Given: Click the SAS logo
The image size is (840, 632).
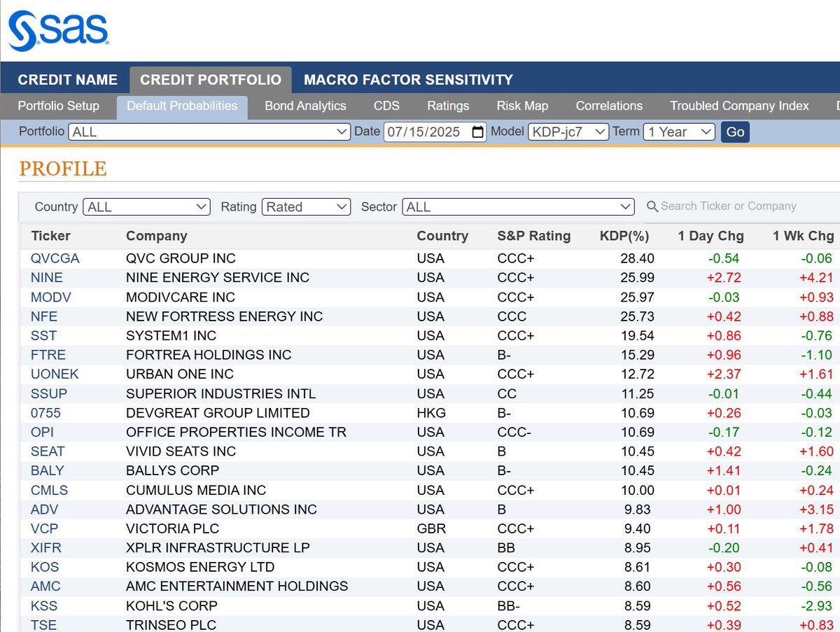Looking at the screenshot, I should click(x=59, y=31).
